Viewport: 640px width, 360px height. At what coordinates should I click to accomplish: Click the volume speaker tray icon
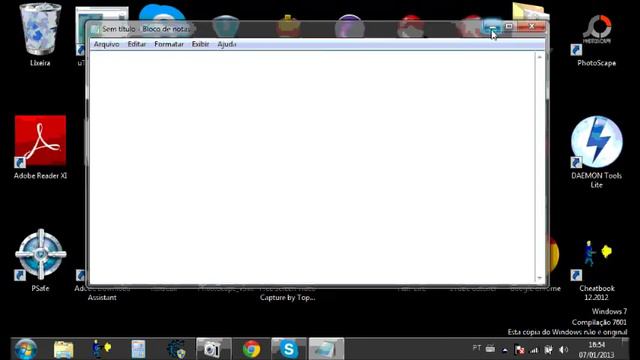tap(563, 350)
